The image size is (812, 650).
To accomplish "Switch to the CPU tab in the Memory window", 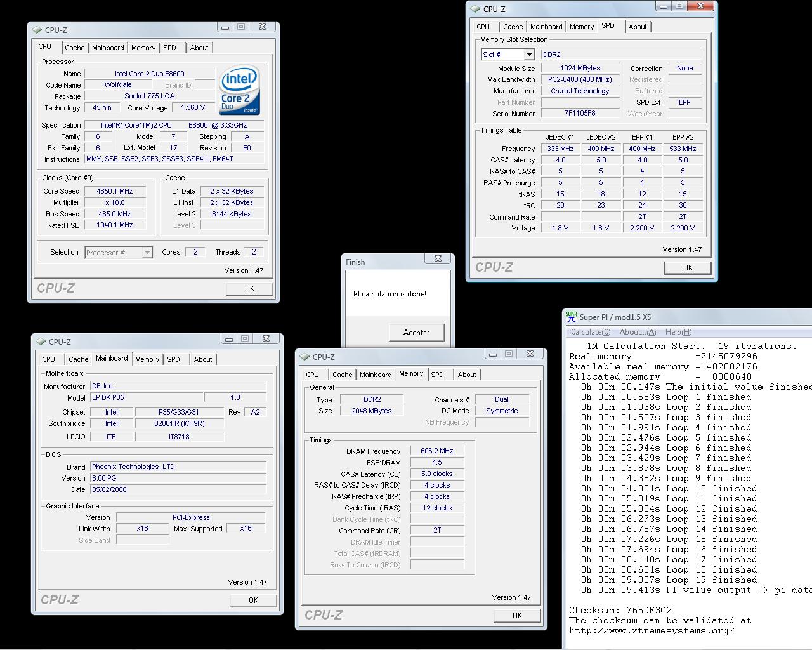I will [313, 375].
